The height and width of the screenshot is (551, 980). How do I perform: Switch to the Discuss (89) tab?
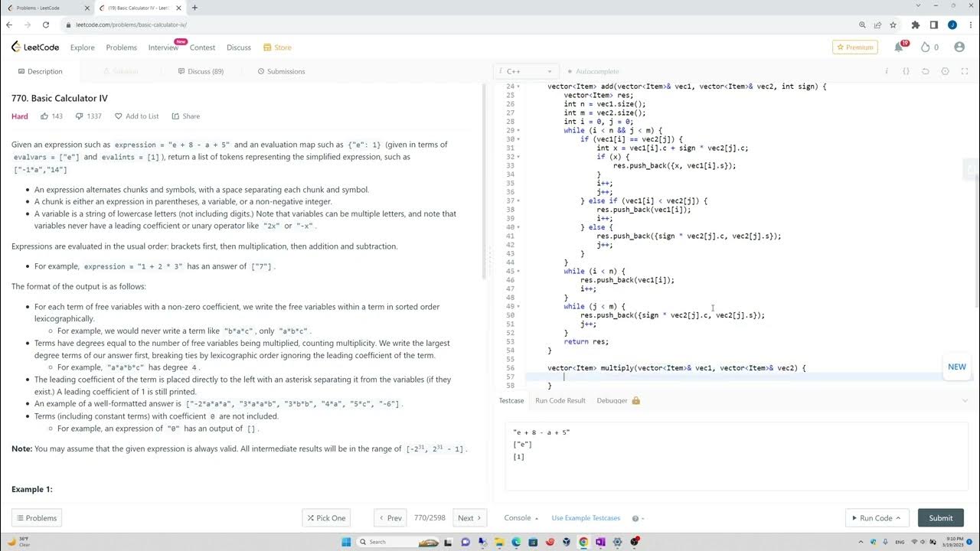click(201, 71)
